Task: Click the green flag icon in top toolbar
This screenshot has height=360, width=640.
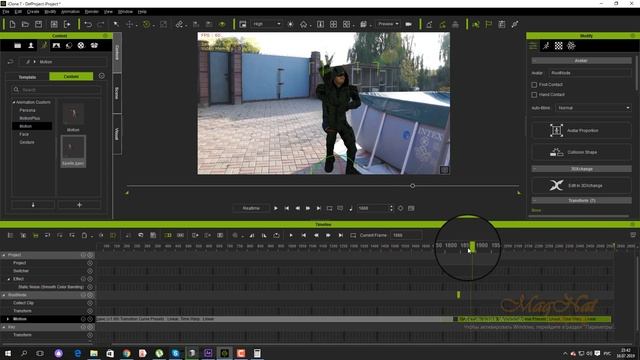Action: pyautogui.click(x=489, y=24)
